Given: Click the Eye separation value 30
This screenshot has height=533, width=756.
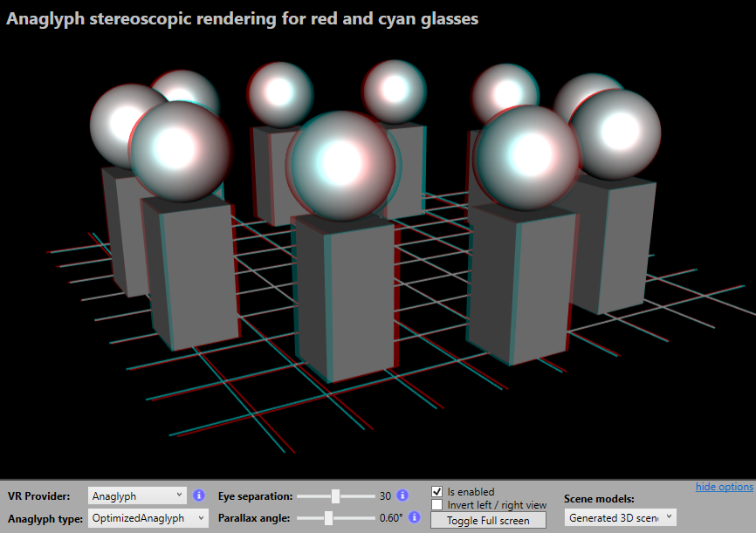Looking at the screenshot, I should 385,495.
